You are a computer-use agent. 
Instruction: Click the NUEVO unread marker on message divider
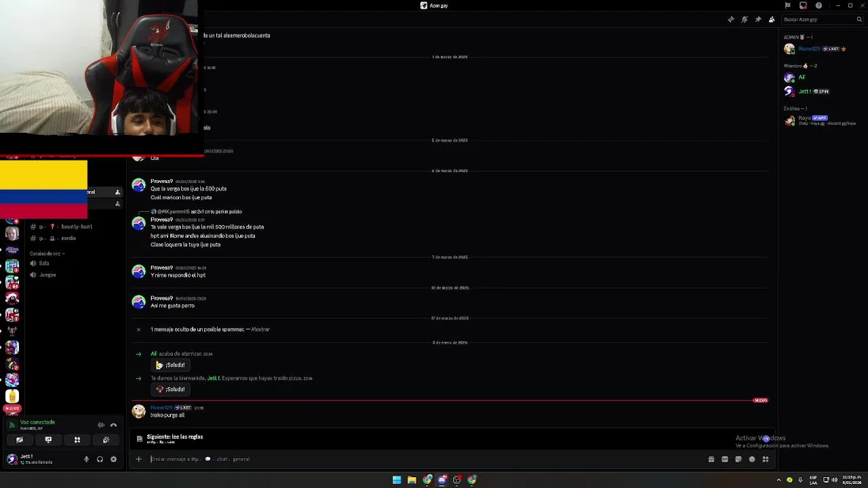(760, 401)
